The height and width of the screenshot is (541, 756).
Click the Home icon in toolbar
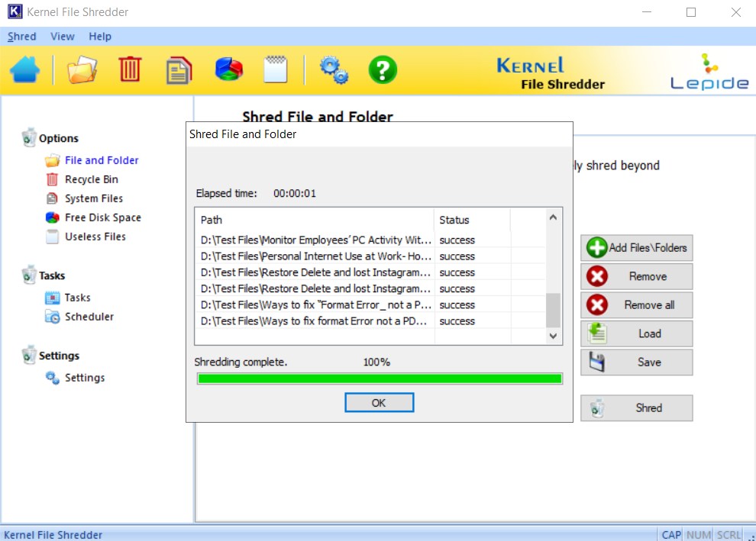point(24,70)
